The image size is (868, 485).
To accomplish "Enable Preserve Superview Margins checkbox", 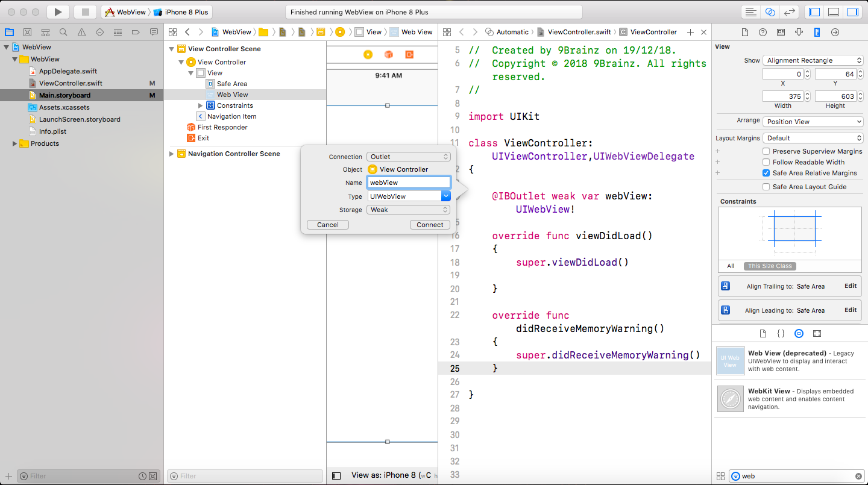I will point(766,151).
